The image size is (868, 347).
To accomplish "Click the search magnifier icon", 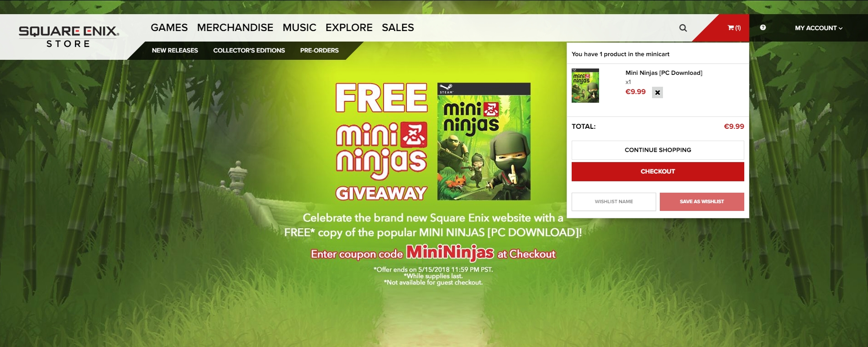I will 683,28.
